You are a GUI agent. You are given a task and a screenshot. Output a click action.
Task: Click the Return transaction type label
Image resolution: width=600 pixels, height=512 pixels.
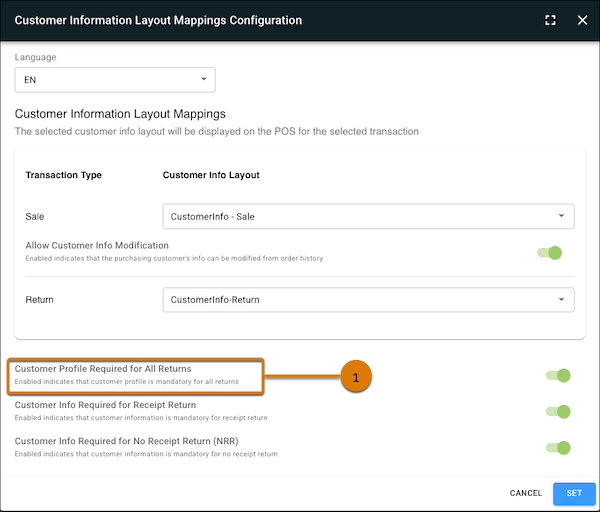(x=39, y=300)
